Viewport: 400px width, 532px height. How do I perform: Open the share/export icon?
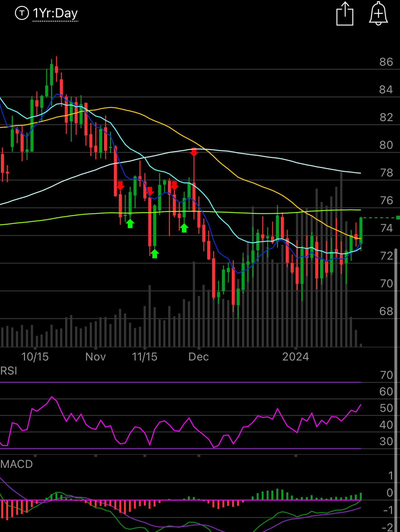345,14
